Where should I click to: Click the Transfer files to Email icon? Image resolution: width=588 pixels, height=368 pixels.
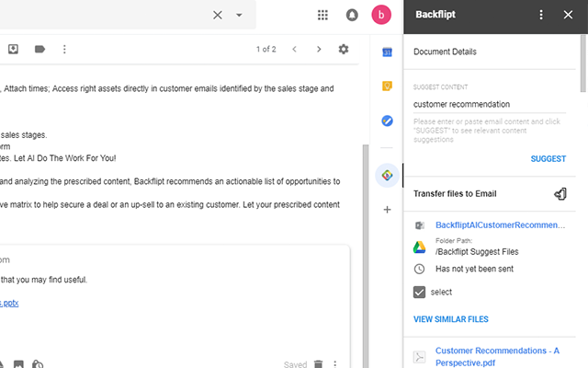(560, 194)
